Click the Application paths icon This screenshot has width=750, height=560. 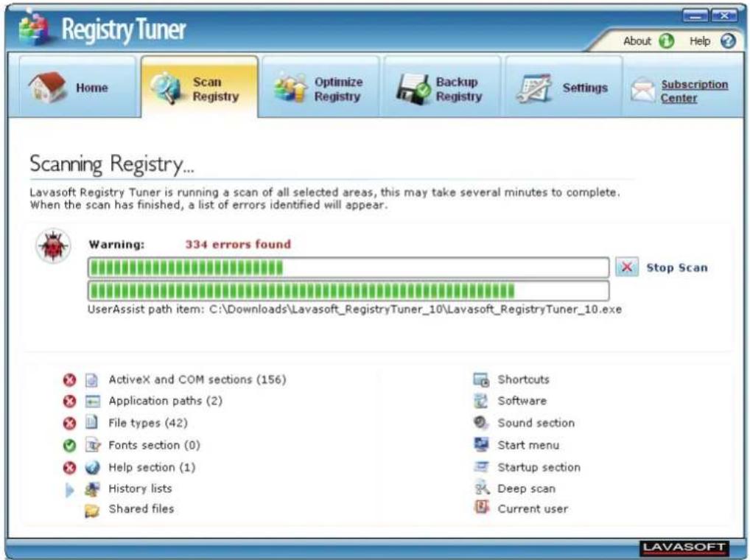tap(92, 402)
